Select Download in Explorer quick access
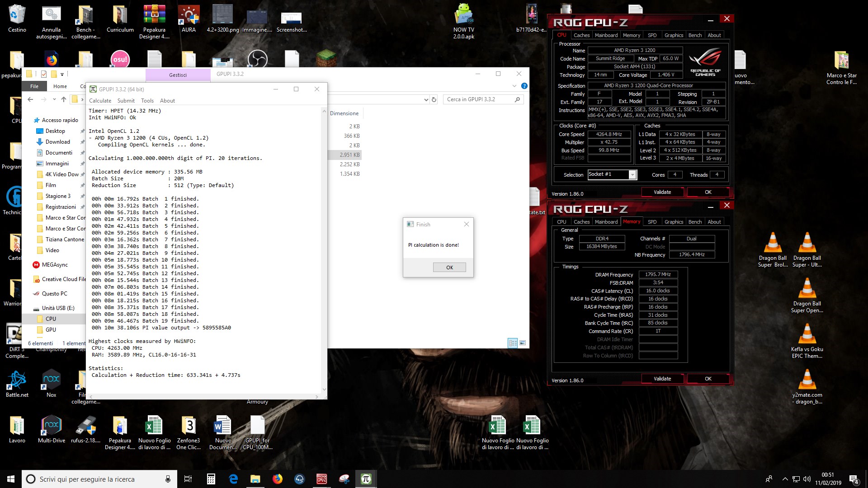The width and height of the screenshot is (868, 488). click(57, 141)
